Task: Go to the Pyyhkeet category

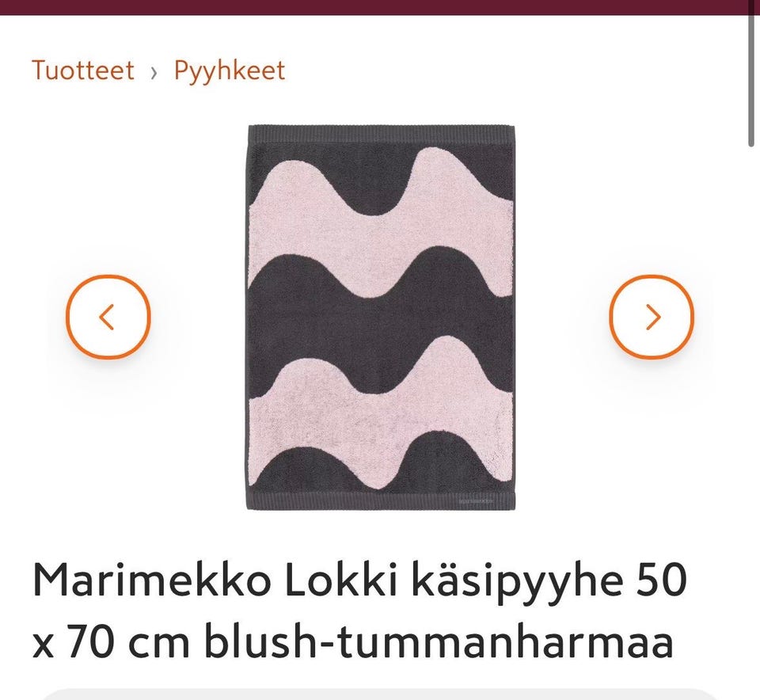Action: 230,71
